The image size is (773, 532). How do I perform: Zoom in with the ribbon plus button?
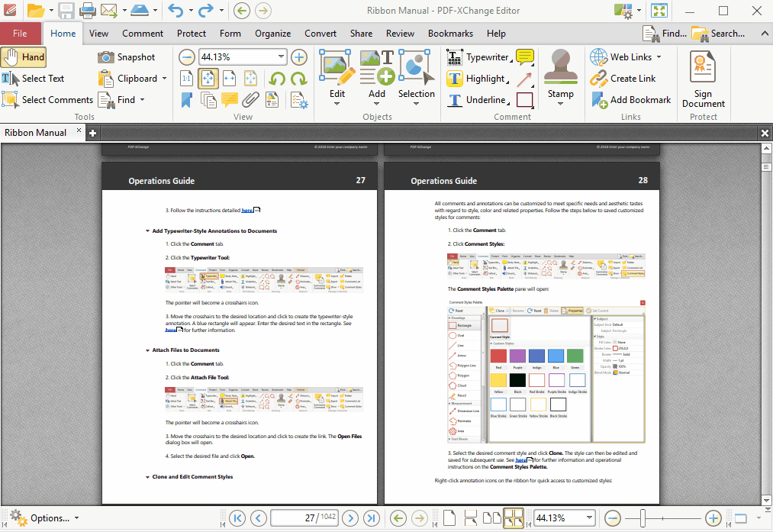click(299, 57)
